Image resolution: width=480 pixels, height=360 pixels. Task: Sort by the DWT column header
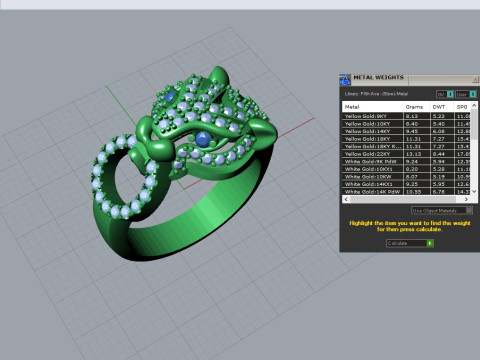[442, 107]
